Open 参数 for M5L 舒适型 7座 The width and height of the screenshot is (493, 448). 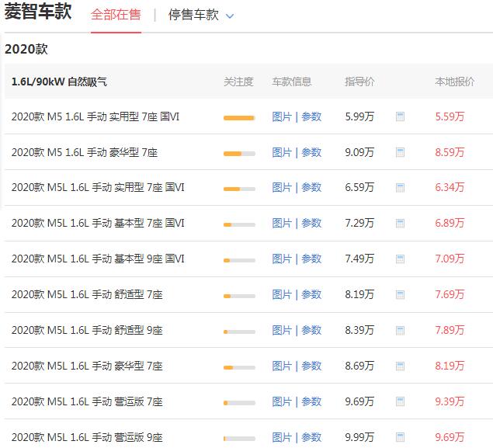click(311, 294)
